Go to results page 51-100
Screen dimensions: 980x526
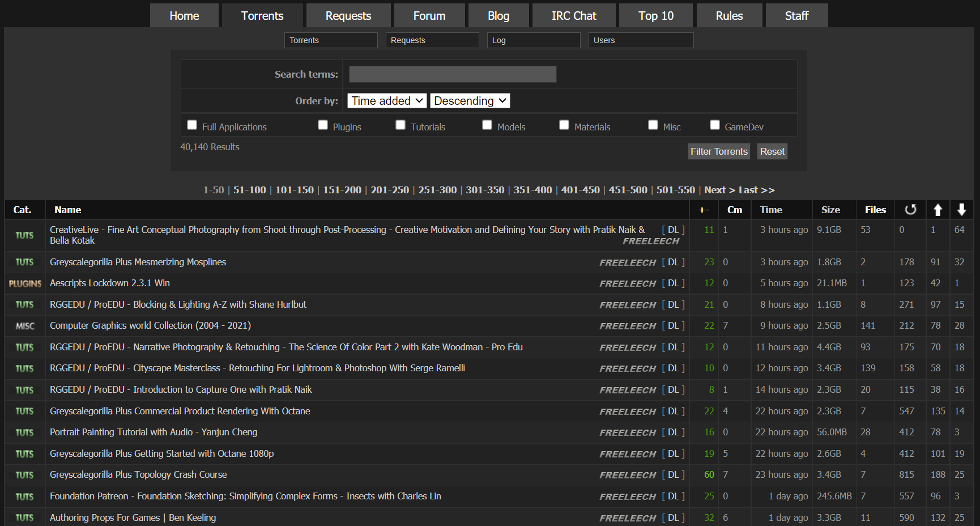(249, 190)
